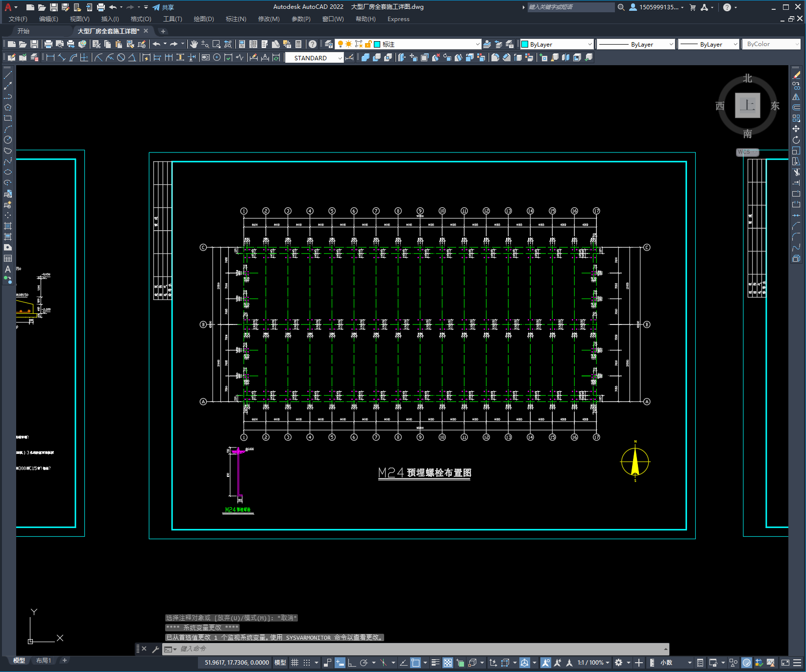Open the layer dropdown showing 标注
806x672 pixels.
(408, 44)
